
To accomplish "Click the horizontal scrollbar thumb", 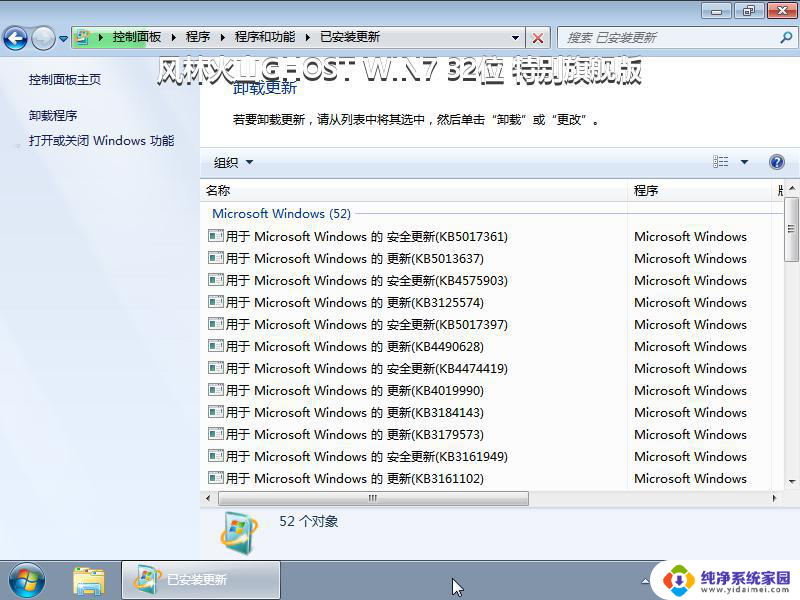I will 372,498.
